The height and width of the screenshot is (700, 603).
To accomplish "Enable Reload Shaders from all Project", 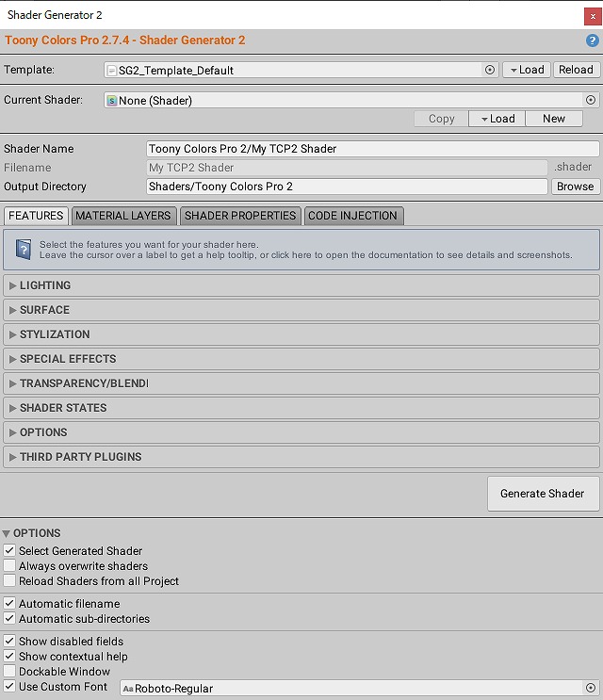I will tap(9, 580).
